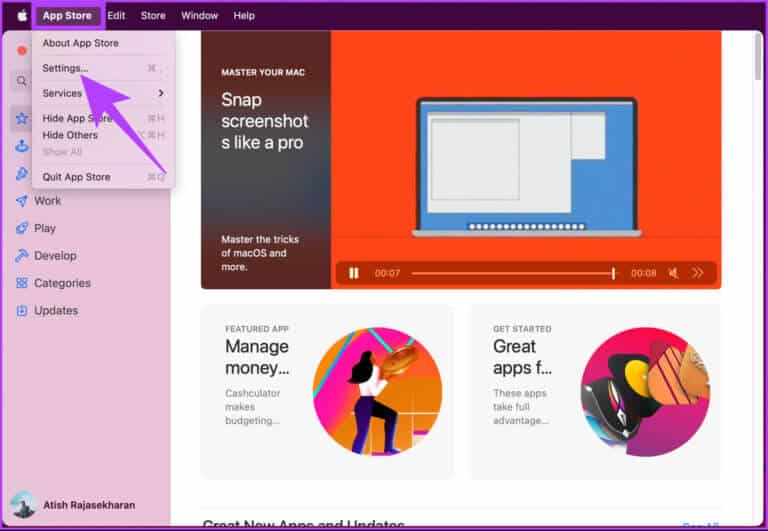The height and width of the screenshot is (531, 768).
Task: Choose Settings... from the menu
Action: (65, 68)
